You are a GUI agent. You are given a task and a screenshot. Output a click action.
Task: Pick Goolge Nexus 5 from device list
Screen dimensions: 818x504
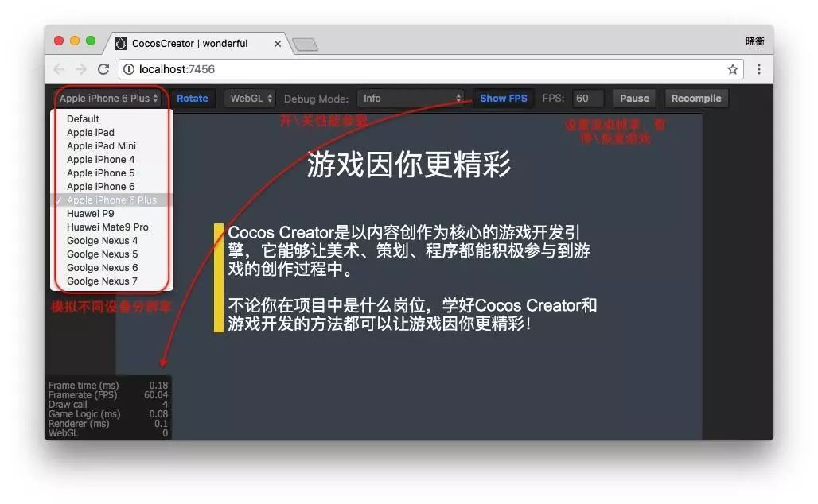(111, 254)
